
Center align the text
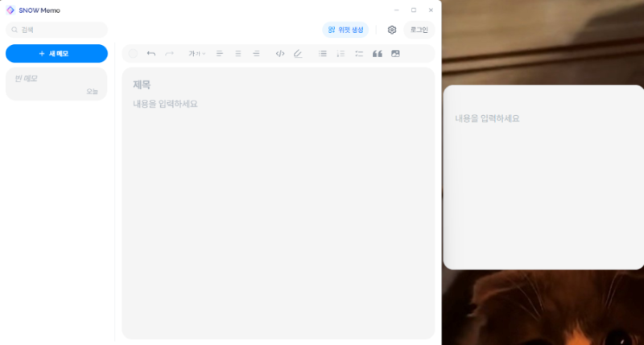[x=237, y=54]
